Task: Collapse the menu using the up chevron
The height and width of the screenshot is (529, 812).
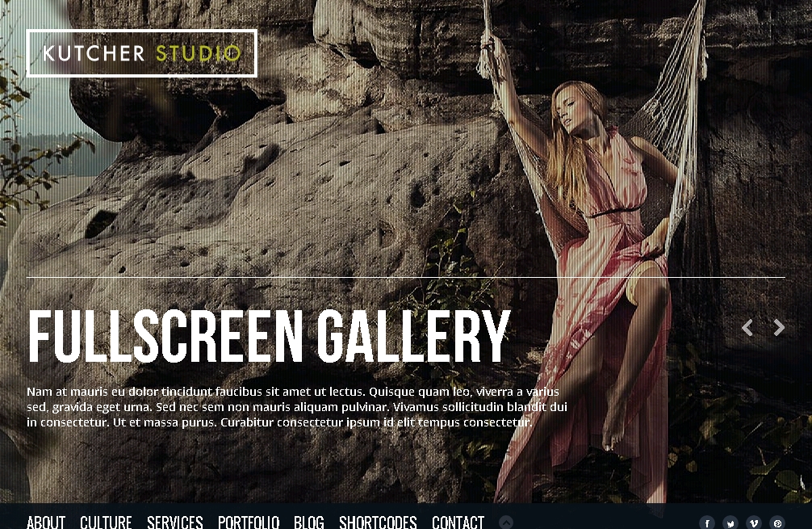Action: (506, 523)
